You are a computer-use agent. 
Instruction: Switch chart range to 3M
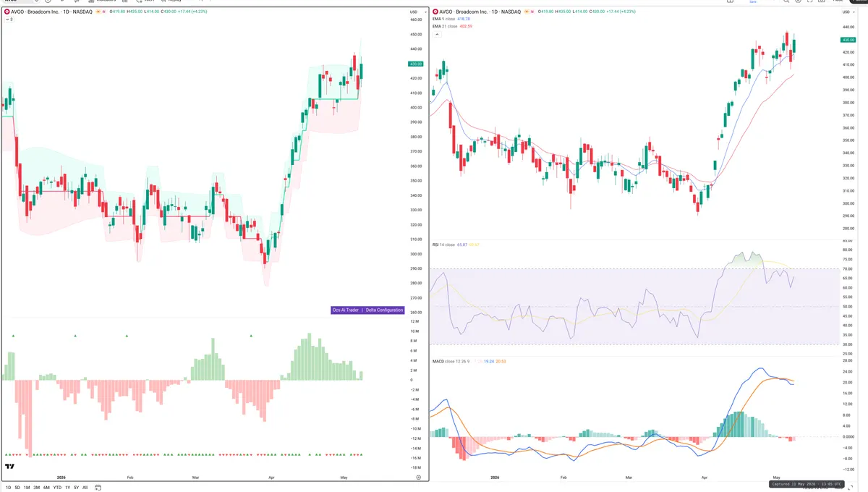(x=36, y=487)
